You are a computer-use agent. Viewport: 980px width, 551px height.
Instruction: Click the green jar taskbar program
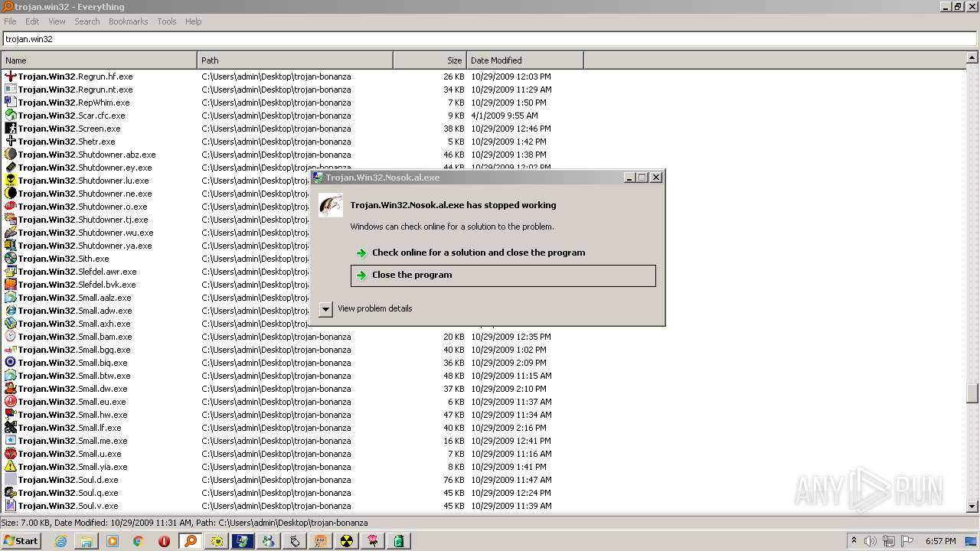point(399,541)
